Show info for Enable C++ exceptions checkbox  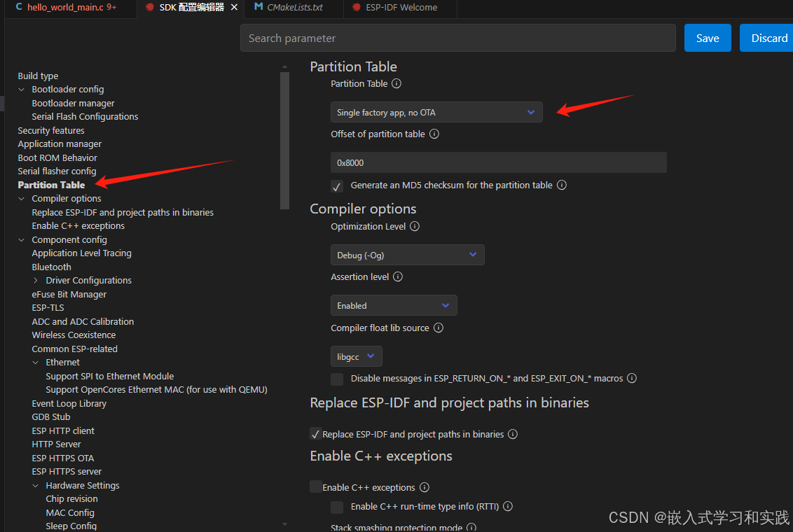point(425,487)
